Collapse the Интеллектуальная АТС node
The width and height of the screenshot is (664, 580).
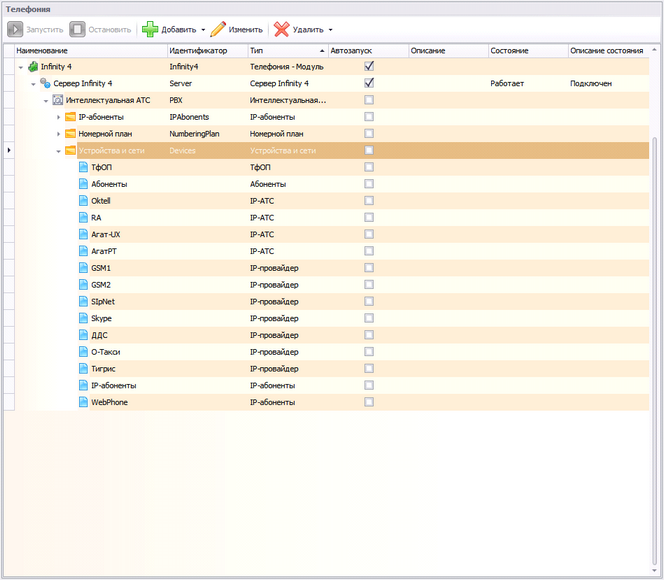coord(46,101)
